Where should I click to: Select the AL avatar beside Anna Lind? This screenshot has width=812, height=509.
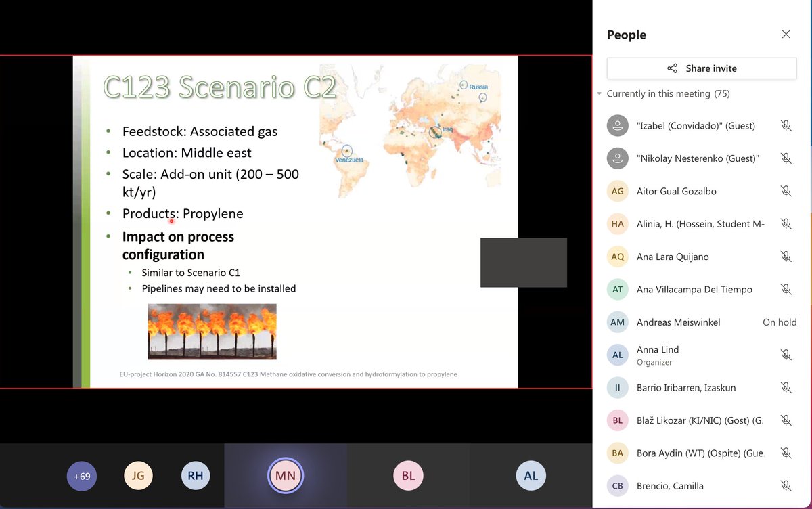[x=618, y=355]
